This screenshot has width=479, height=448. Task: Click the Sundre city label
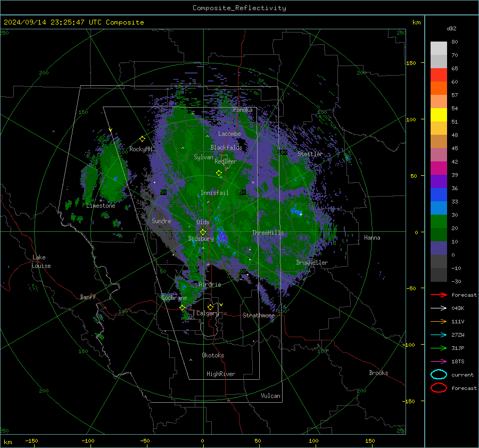(161, 221)
